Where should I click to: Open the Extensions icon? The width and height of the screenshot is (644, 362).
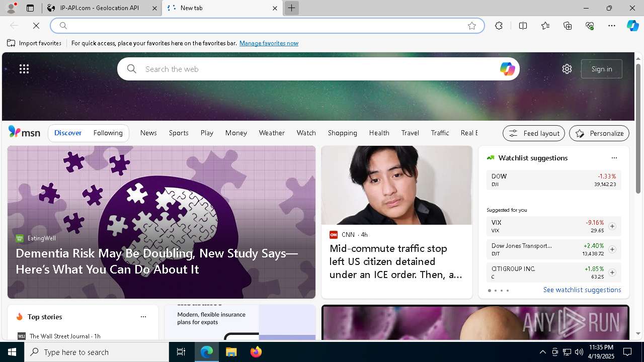click(x=499, y=26)
